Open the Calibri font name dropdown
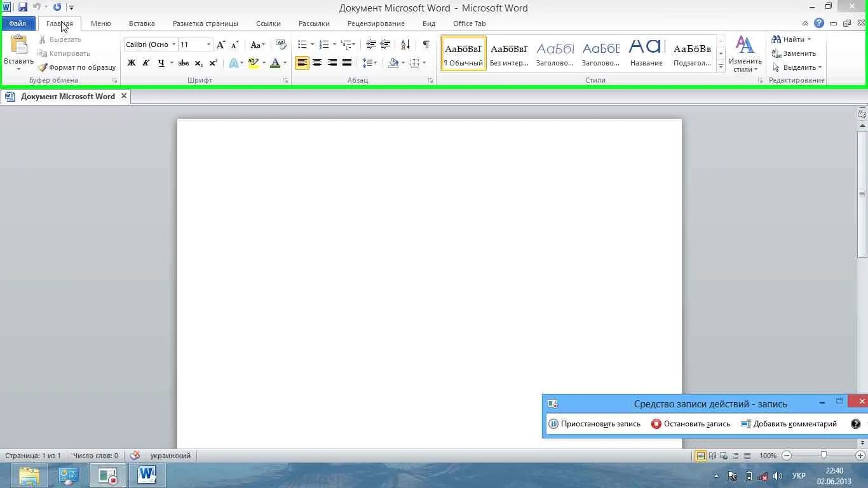Viewport: 868px width, 488px height. 173,44
